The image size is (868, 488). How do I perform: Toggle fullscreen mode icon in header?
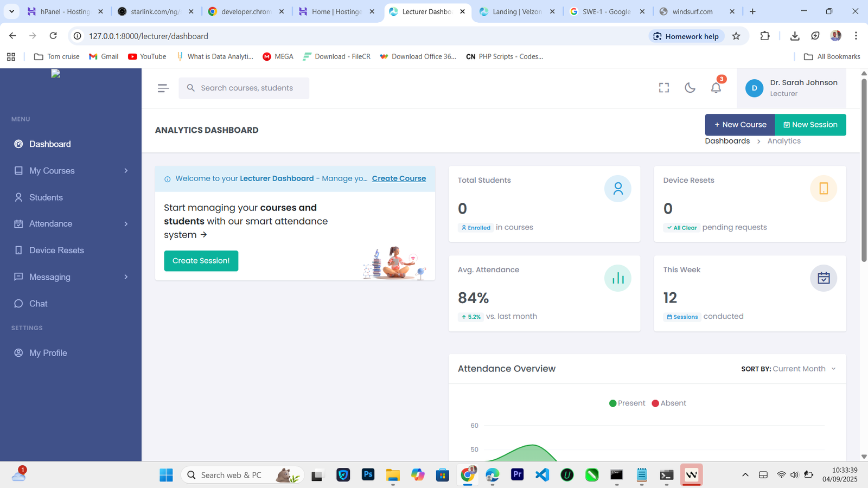pos(664,88)
